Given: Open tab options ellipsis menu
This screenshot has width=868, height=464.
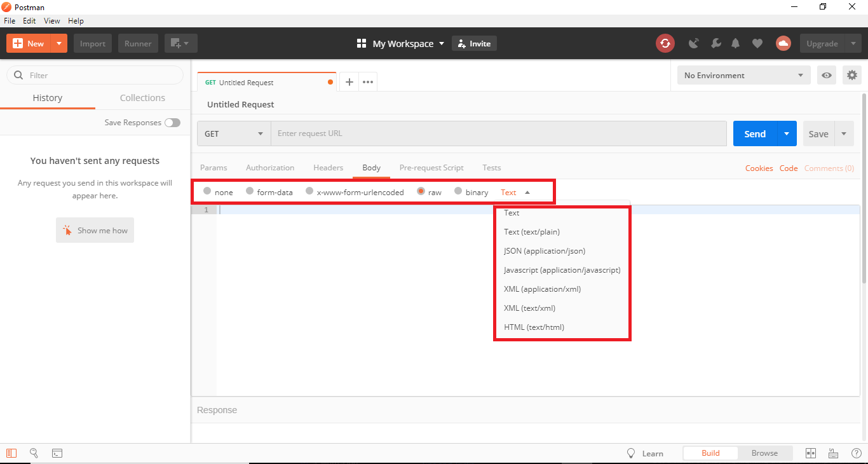Looking at the screenshot, I should (x=368, y=82).
